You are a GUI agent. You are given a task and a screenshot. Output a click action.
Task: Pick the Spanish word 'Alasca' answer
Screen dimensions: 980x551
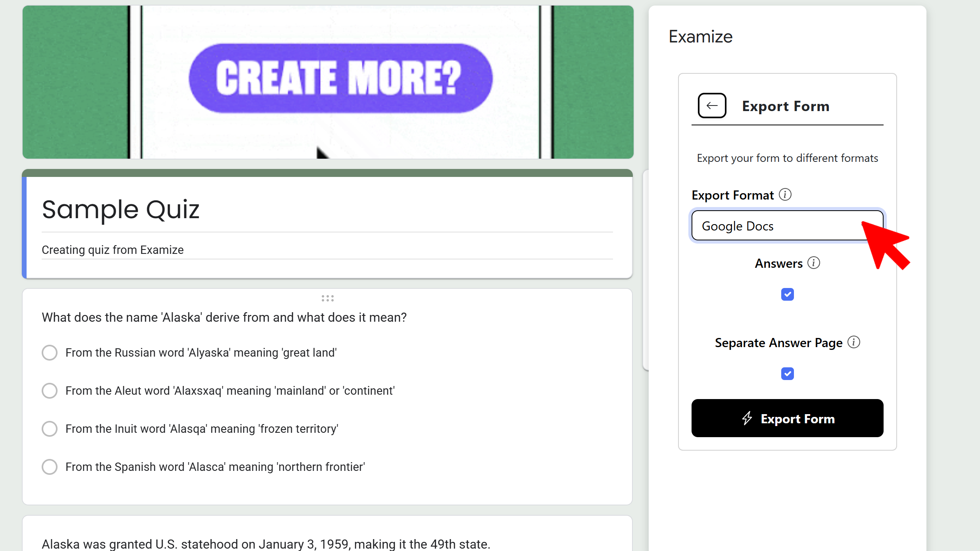[49, 467]
